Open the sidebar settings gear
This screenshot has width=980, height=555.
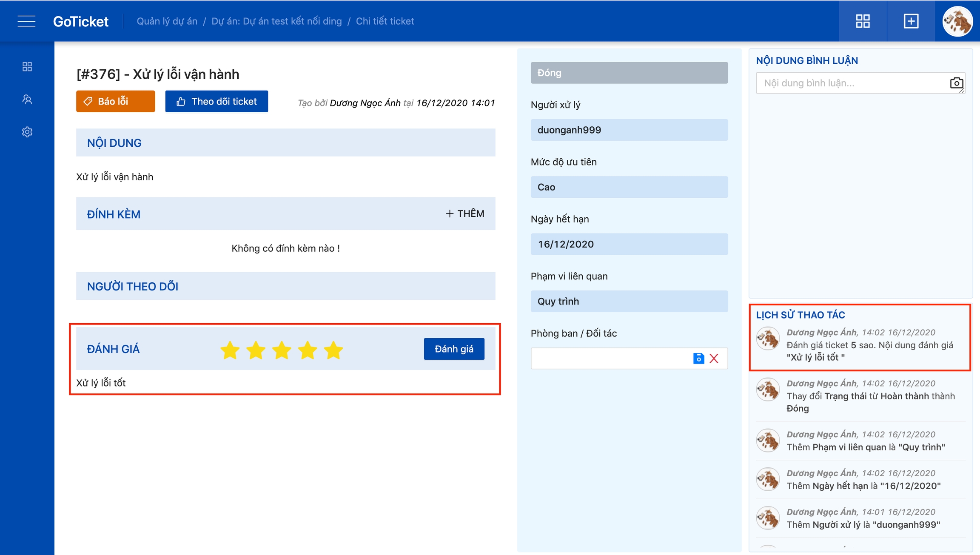pos(27,132)
